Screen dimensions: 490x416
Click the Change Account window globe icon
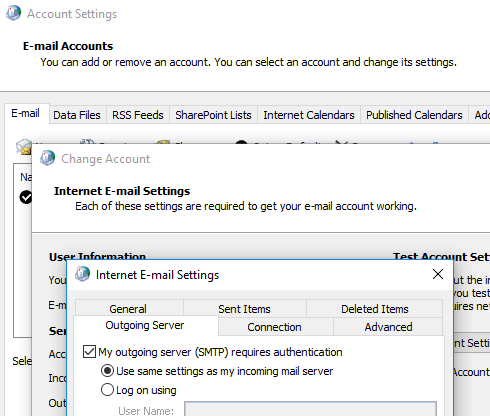47,158
